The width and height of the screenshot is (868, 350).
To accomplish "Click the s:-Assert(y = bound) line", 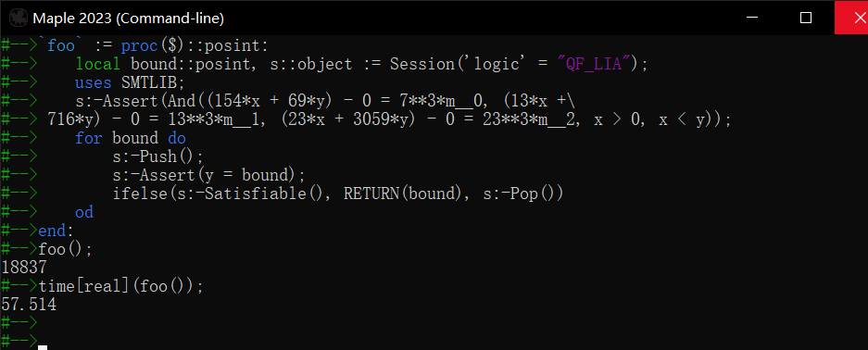I will coord(209,175).
